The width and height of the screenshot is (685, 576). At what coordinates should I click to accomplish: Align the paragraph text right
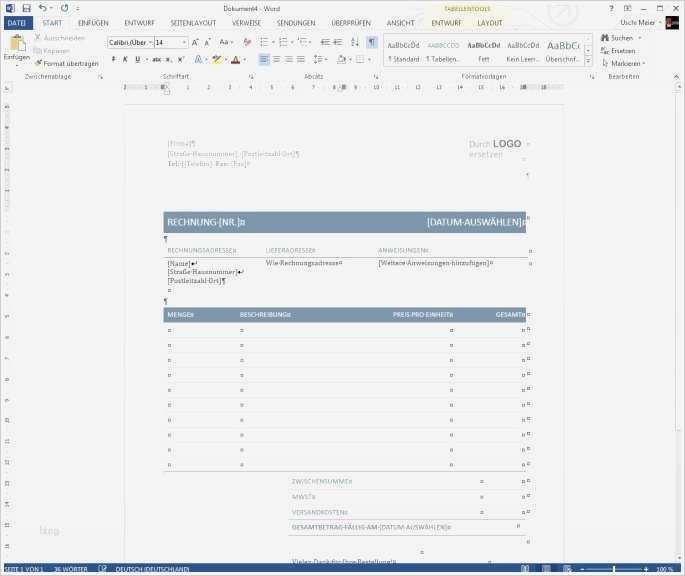click(x=288, y=59)
